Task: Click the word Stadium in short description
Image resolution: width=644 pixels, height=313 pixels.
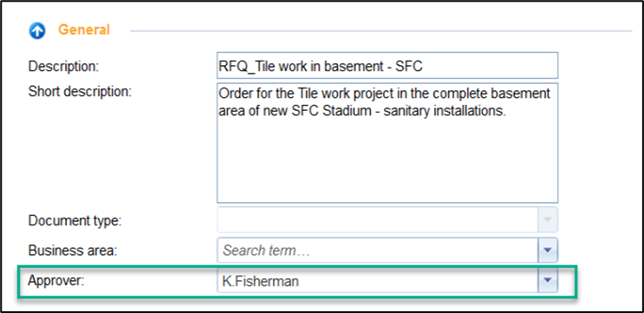Action: point(351,111)
